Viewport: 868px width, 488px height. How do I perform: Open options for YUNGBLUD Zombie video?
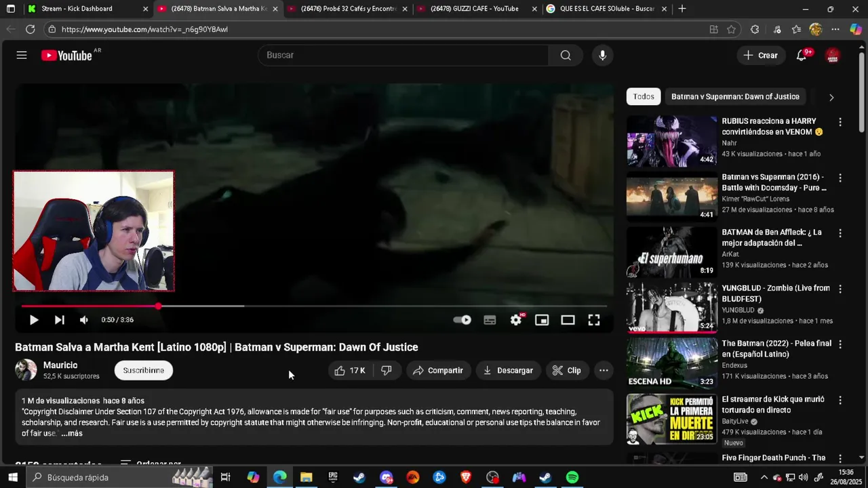(x=840, y=289)
